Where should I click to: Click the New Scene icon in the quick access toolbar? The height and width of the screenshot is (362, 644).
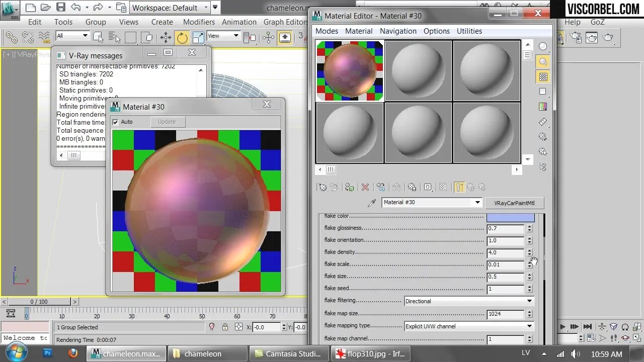[x=30, y=8]
